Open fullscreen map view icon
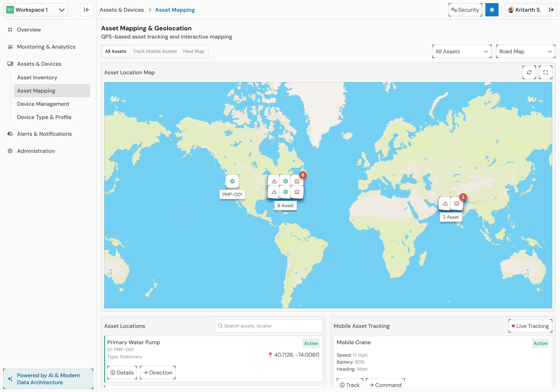The width and height of the screenshot is (560, 392). click(545, 73)
